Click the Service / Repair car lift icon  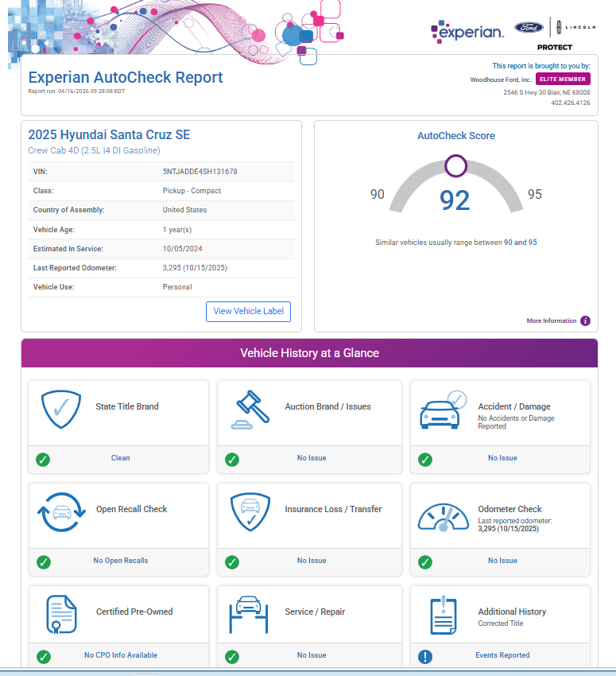249,615
